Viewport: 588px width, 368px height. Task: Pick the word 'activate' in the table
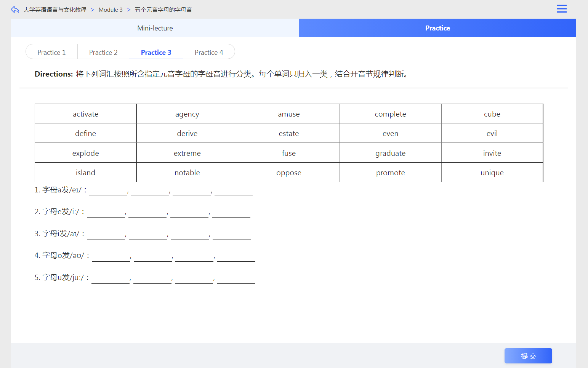point(85,114)
